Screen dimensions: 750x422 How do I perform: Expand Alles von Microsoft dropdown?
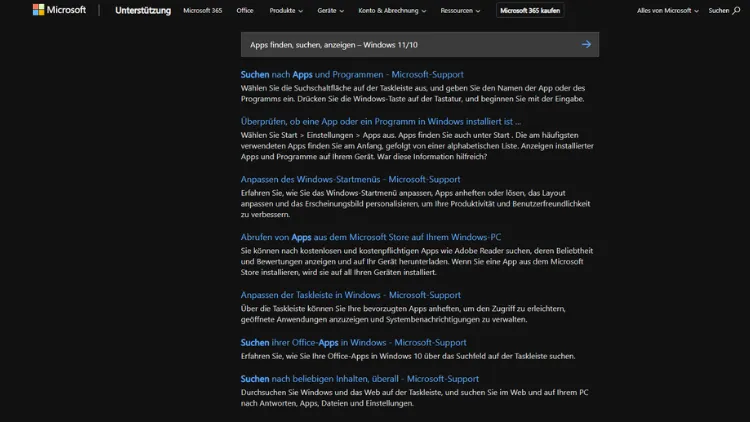coord(667,11)
